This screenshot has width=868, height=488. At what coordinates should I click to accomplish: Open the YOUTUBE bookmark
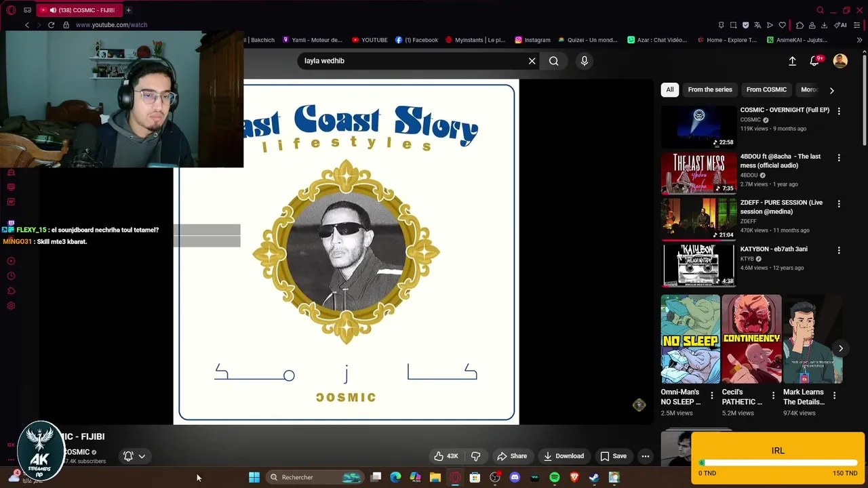click(370, 40)
